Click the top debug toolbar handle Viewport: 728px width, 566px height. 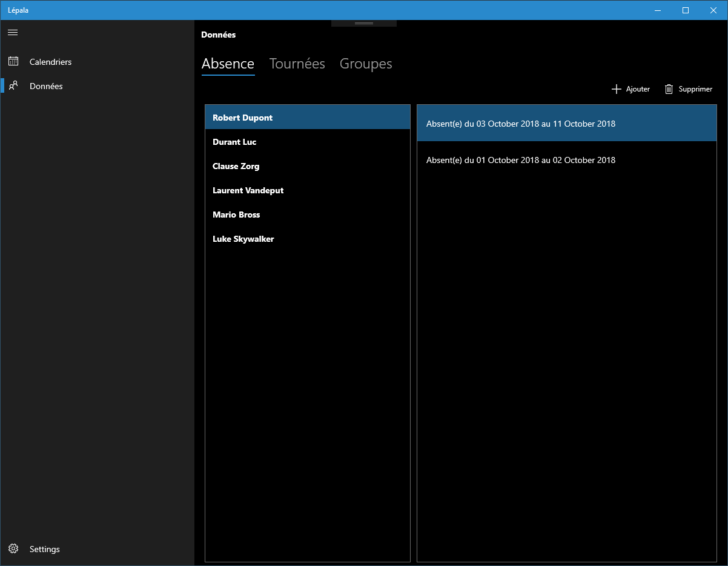pyautogui.click(x=364, y=23)
